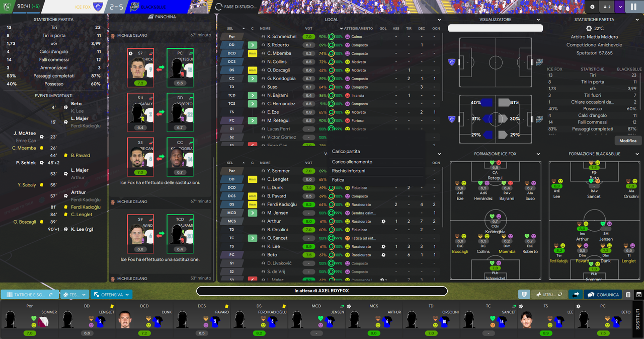Click the yellow Amm card icon for C. Mbemba
The height and width of the screenshot is (339, 644).
[253, 53]
